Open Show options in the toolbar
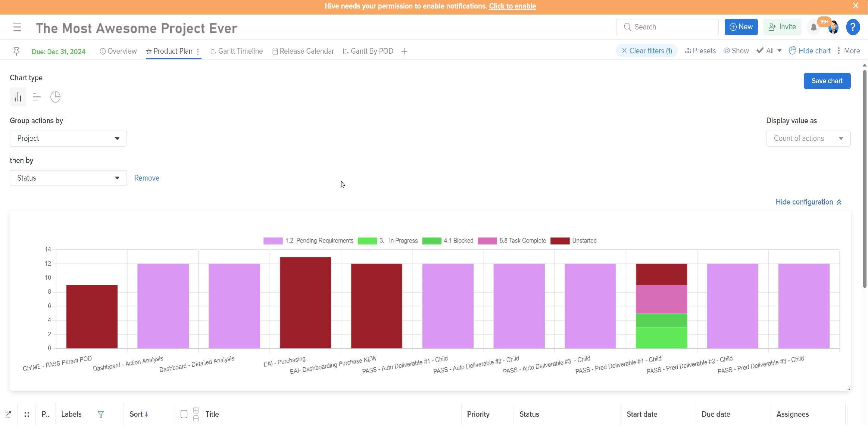The image size is (868, 440). tap(736, 51)
